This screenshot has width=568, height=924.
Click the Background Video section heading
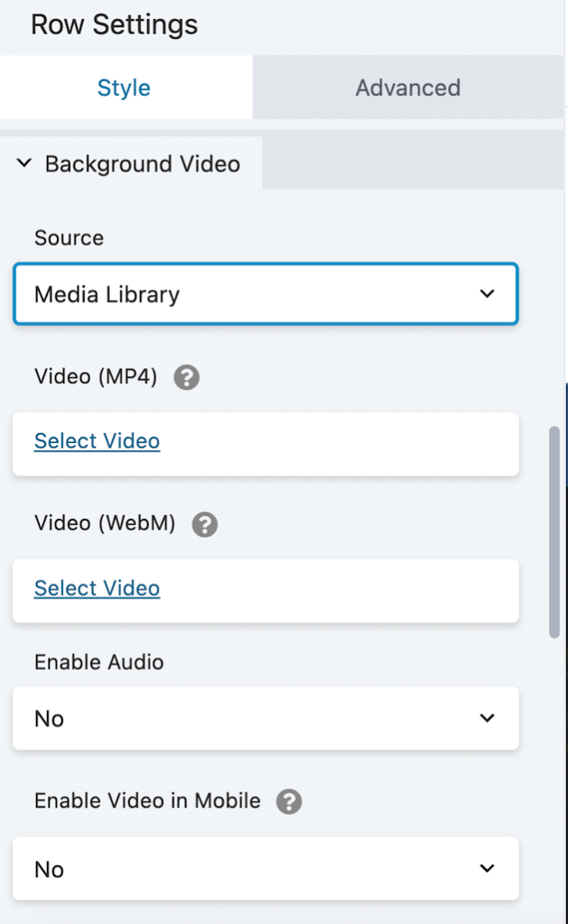click(x=143, y=164)
